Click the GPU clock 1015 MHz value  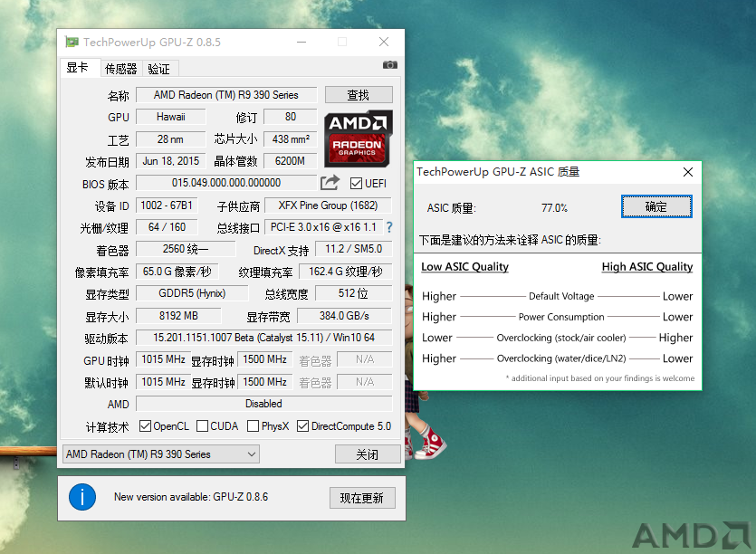(x=164, y=359)
